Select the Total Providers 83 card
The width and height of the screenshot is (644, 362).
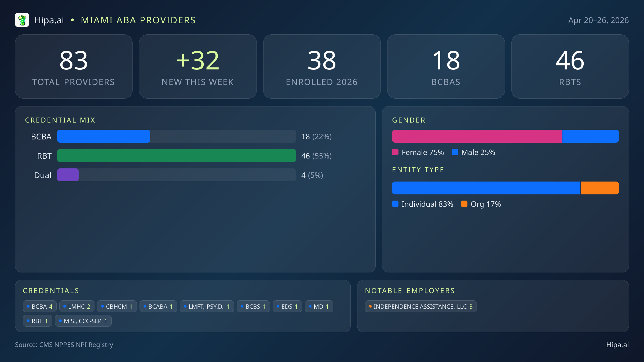74,67
